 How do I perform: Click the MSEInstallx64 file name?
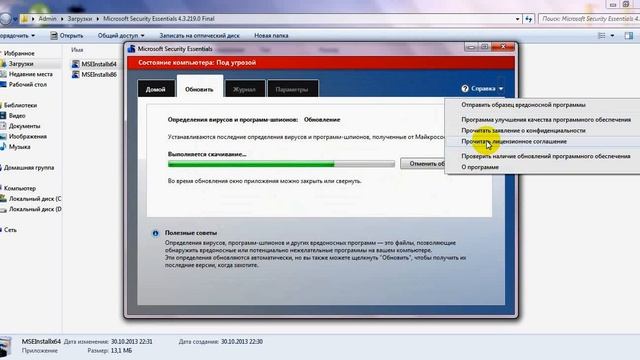[x=99, y=64]
